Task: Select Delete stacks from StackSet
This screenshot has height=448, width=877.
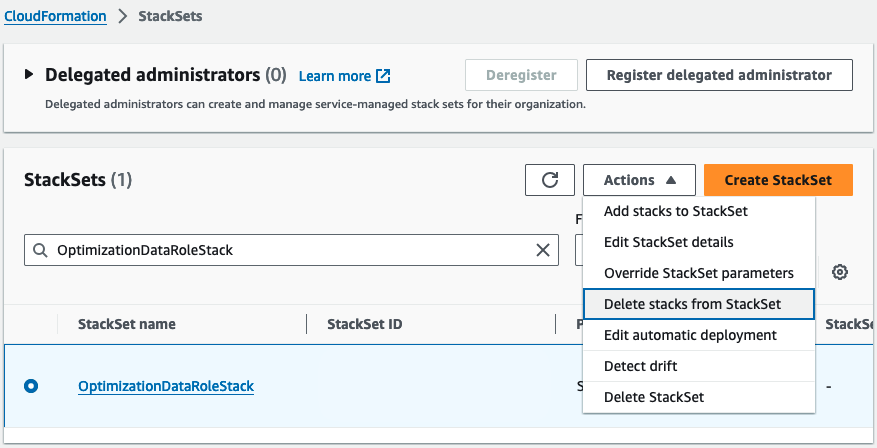Action: point(699,304)
